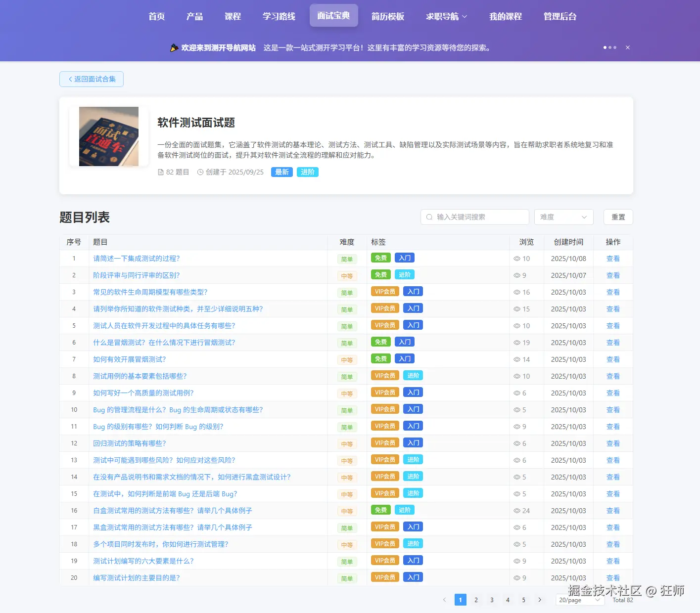Click date 2025/10/07 in row 2
Screen dimensions: 700x613
click(568, 275)
